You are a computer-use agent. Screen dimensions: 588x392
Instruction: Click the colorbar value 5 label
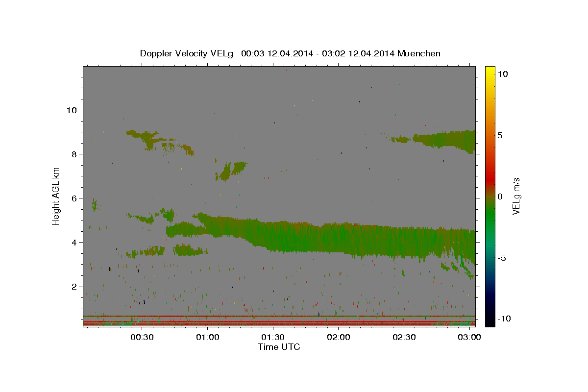point(500,135)
